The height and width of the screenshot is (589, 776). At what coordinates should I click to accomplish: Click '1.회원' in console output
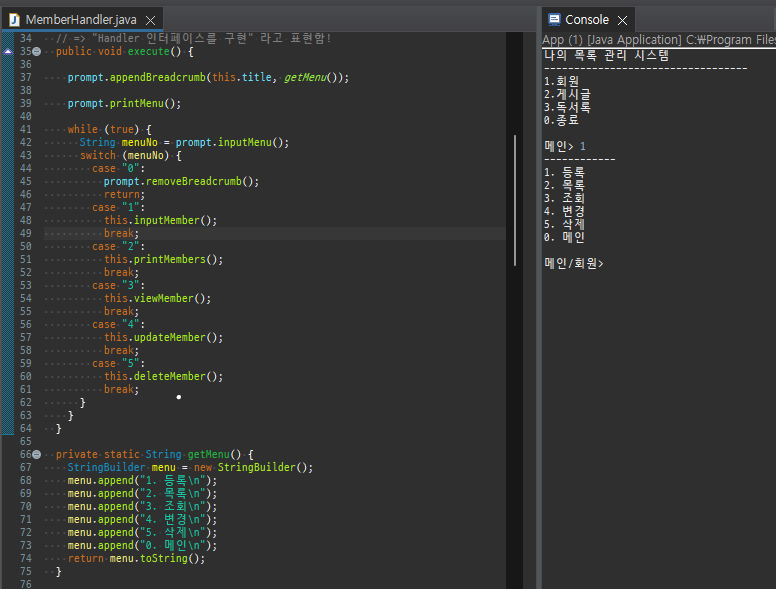[561, 81]
